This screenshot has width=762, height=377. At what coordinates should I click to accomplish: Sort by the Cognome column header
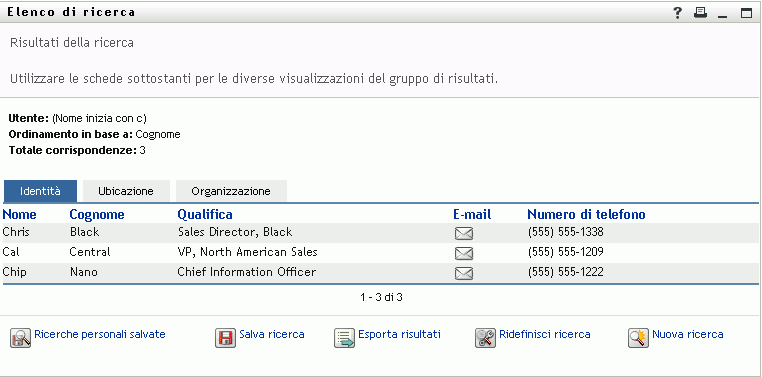pos(97,214)
